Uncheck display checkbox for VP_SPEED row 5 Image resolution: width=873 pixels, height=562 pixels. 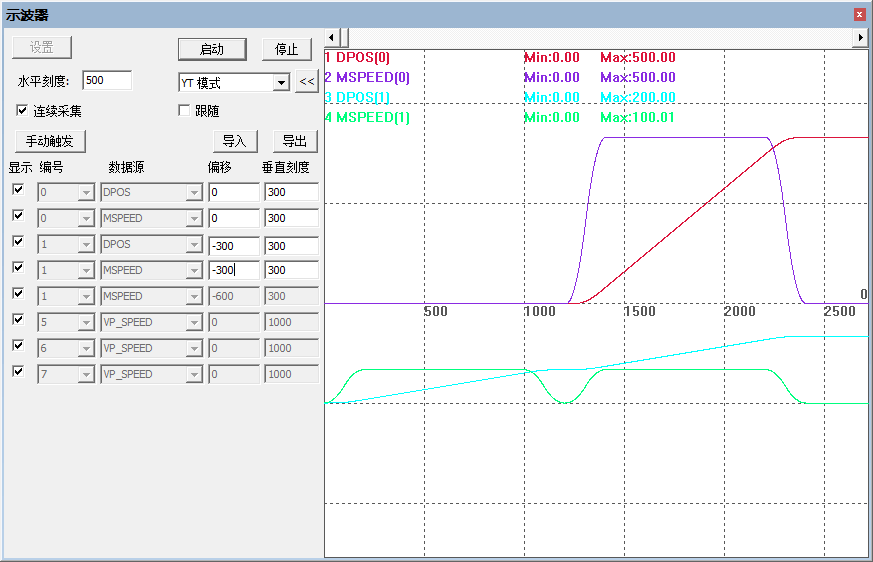click(18, 320)
